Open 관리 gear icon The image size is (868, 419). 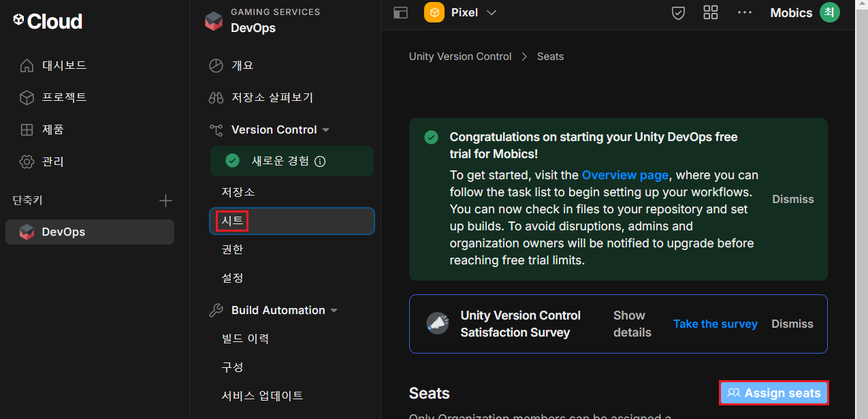(27, 161)
